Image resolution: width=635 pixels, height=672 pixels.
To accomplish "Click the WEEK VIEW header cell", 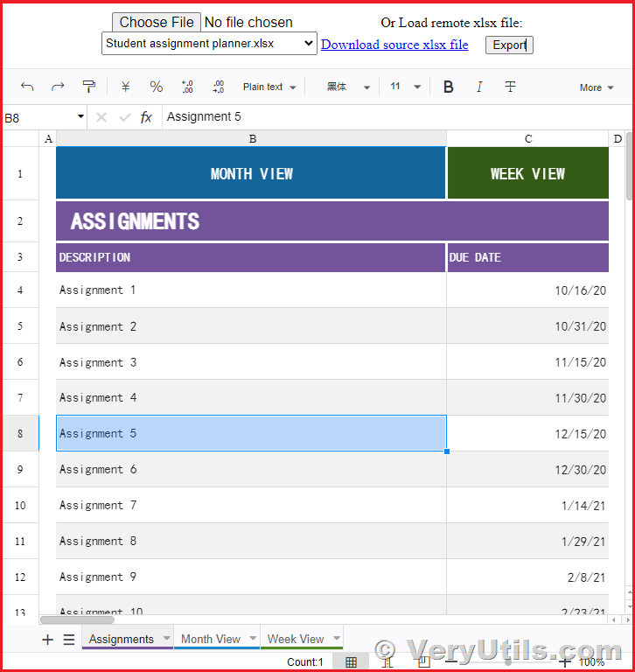I will point(528,173).
